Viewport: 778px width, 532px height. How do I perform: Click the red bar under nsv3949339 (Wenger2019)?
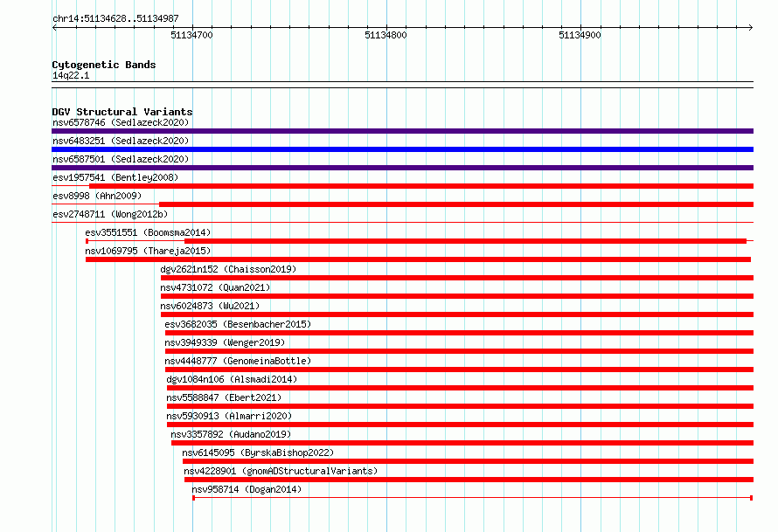460,351
